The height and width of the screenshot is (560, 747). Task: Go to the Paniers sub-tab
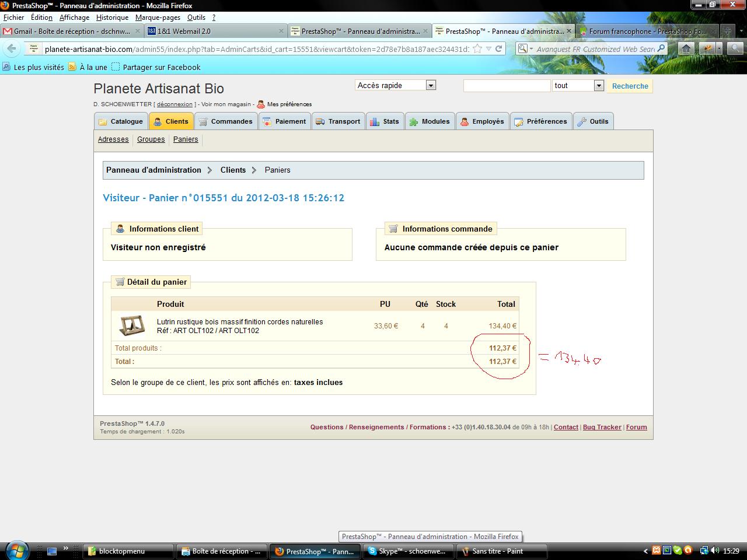[x=186, y=139]
